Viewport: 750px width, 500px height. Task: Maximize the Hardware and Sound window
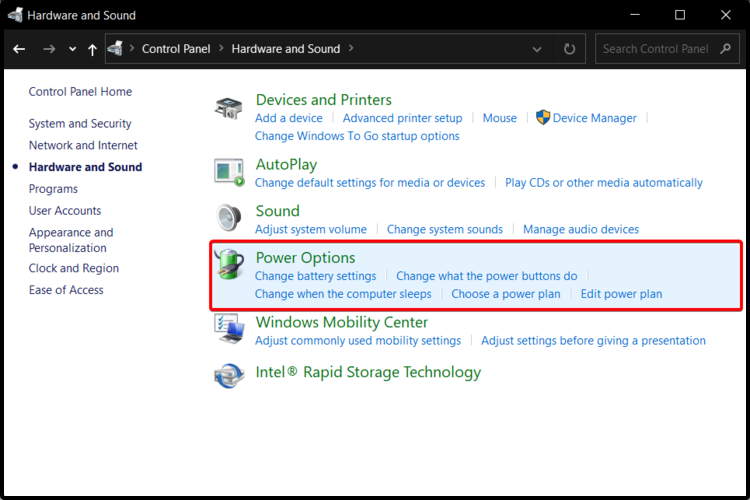click(x=680, y=15)
